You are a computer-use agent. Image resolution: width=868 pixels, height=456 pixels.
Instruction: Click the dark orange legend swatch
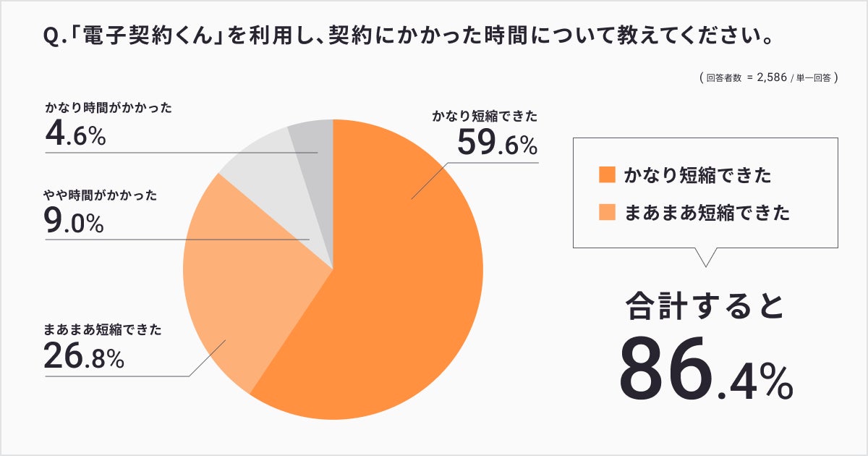click(x=606, y=174)
